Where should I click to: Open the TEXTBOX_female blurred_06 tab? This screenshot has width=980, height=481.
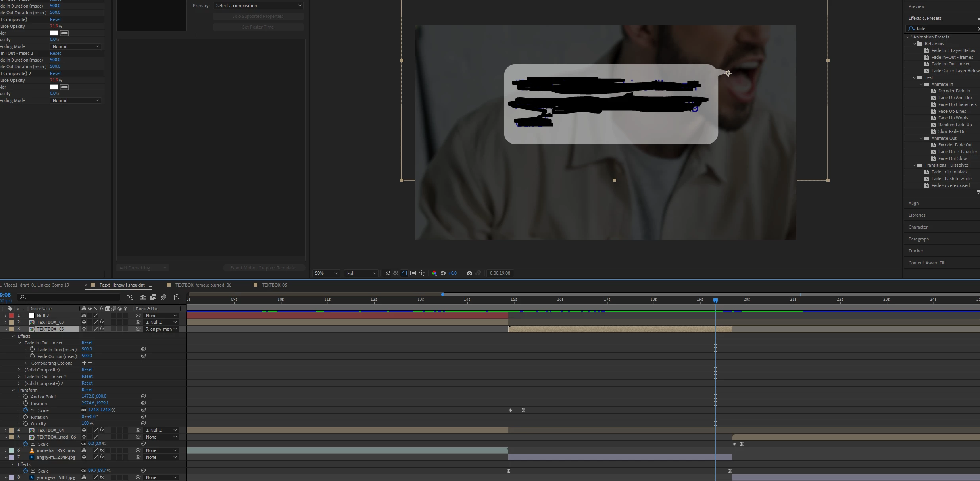[x=203, y=285]
